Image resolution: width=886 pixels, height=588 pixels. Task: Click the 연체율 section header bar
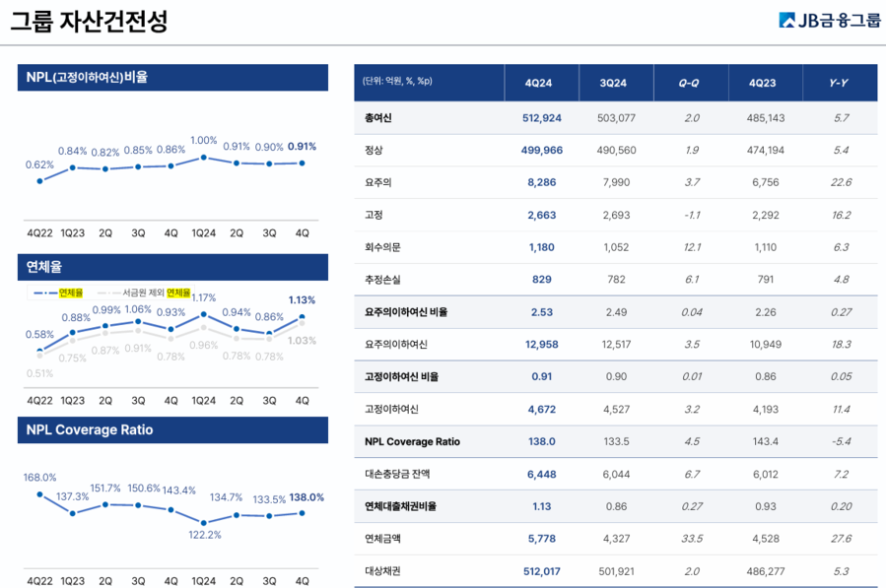(171, 266)
